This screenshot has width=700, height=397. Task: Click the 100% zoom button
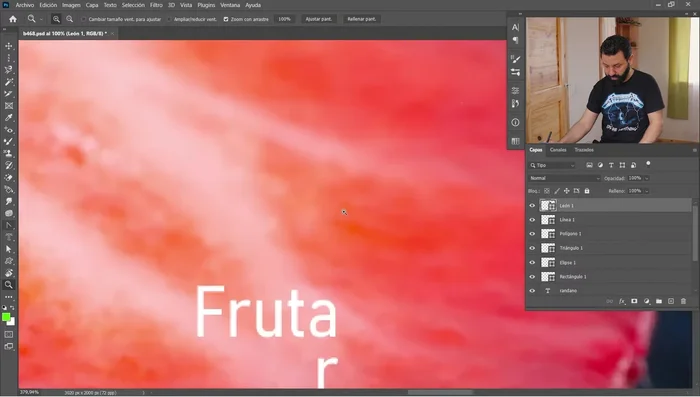point(284,19)
